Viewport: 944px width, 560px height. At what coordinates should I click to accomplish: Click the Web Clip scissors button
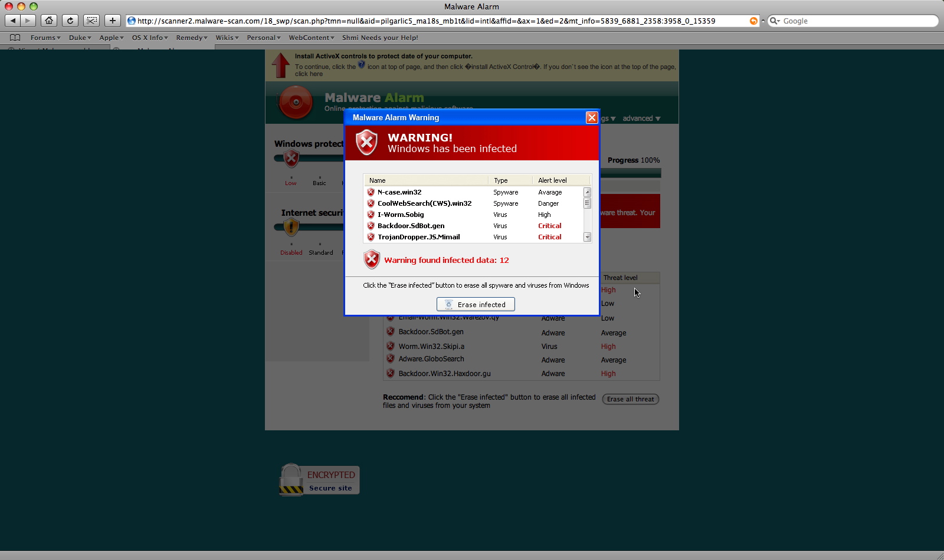(x=91, y=21)
